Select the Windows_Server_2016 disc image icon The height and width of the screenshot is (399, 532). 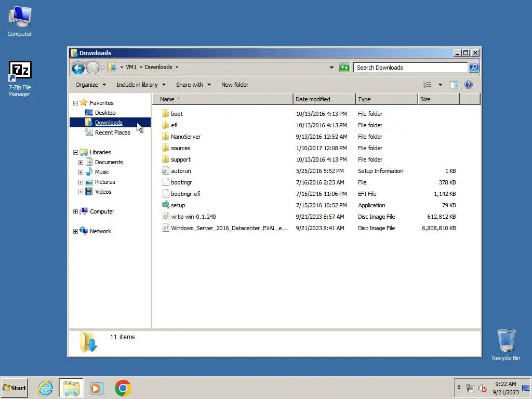click(x=165, y=228)
